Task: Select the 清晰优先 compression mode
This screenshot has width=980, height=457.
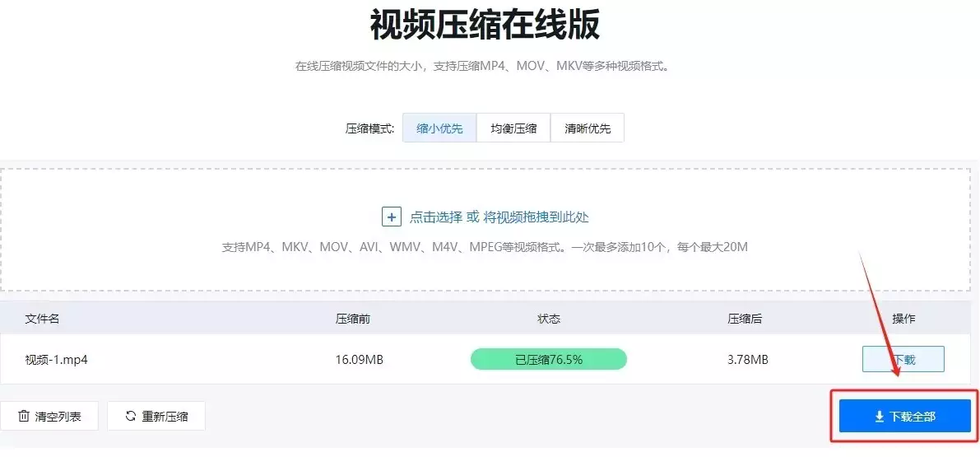Action: [587, 128]
